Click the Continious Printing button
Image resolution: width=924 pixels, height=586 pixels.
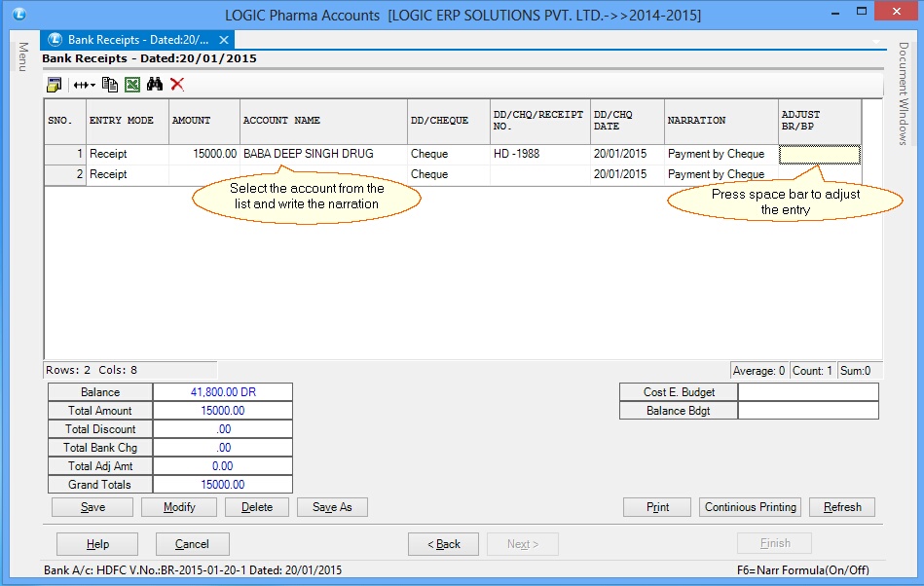coord(751,507)
